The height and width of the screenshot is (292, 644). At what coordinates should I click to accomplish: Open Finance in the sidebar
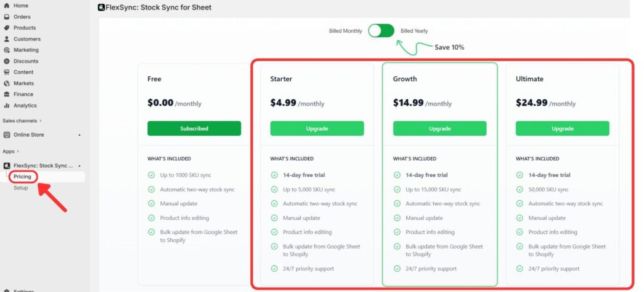[23, 94]
